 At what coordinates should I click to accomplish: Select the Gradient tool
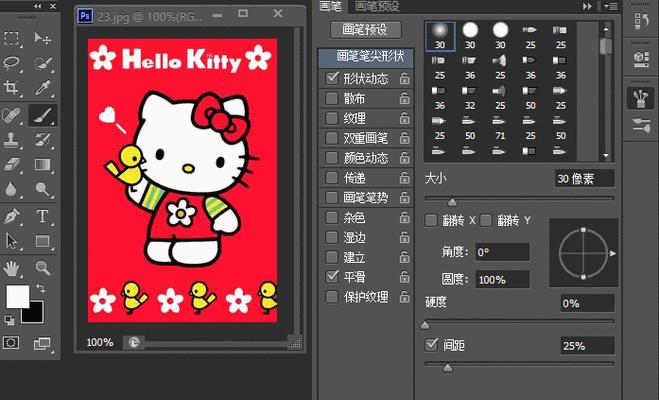(42, 164)
